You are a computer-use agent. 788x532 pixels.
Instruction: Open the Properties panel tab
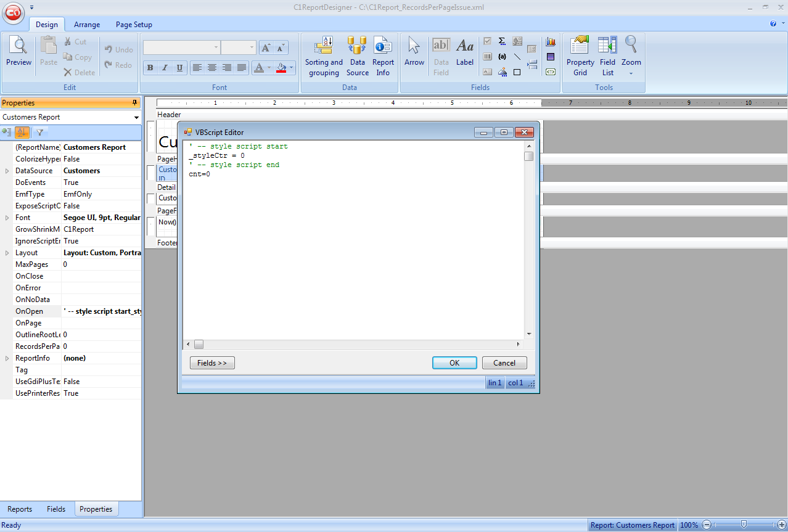pos(96,509)
